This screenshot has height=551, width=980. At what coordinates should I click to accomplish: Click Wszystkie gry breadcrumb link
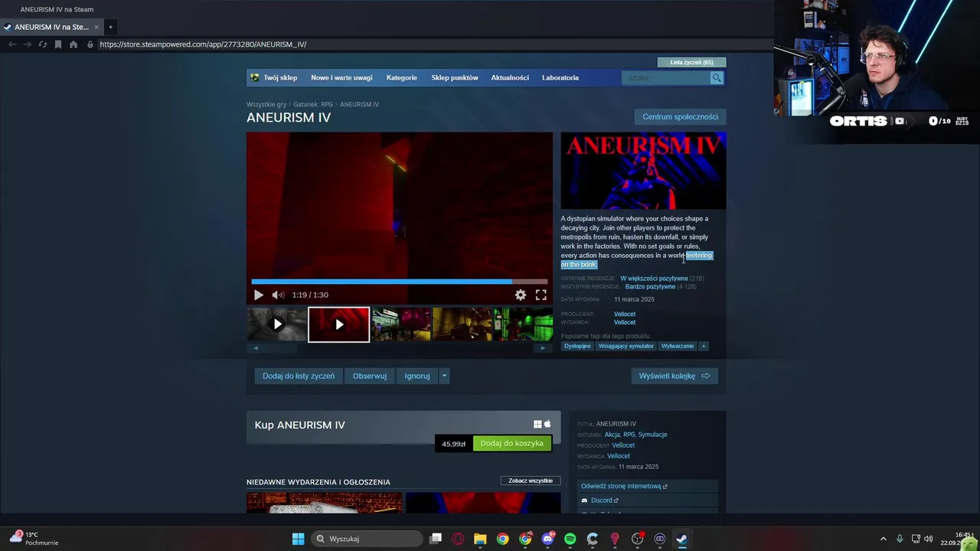pyautogui.click(x=266, y=104)
